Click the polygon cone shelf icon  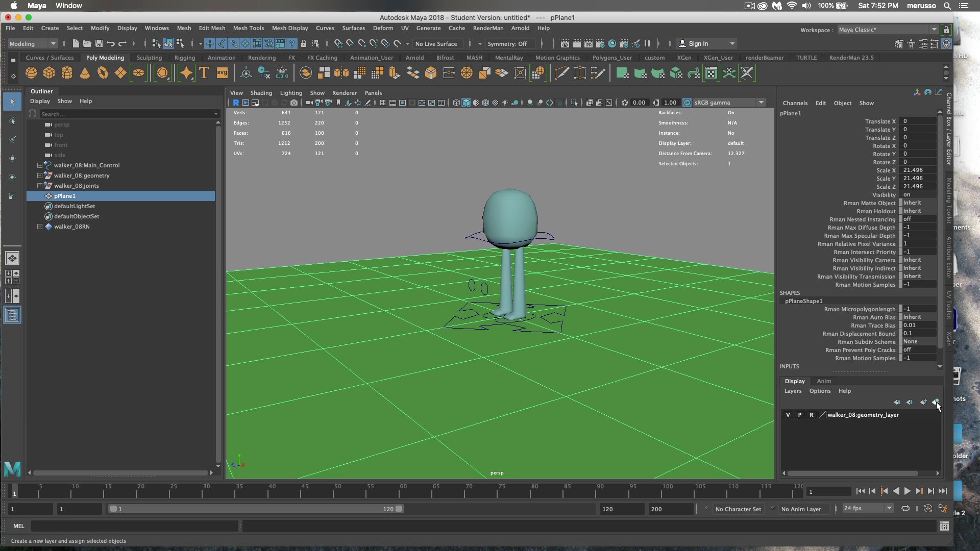click(x=85, y=73)
